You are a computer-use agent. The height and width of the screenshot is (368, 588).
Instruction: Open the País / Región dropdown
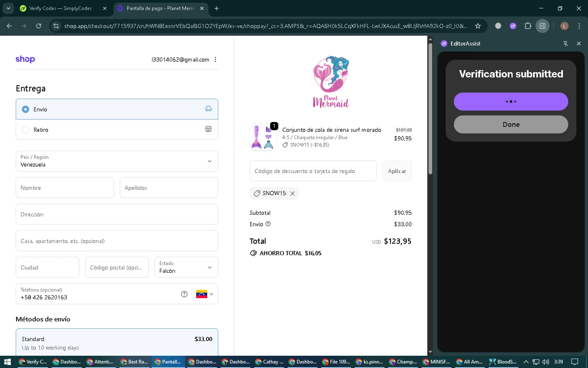(117, 161)
